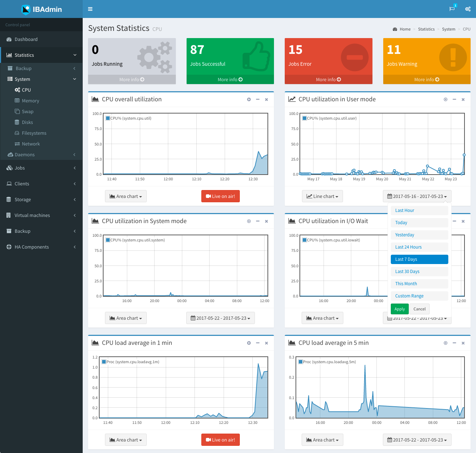Remove the CPU utilization in System mode panel
The image size is (476, 453).
pyautogui.click(x=266, y=221)
